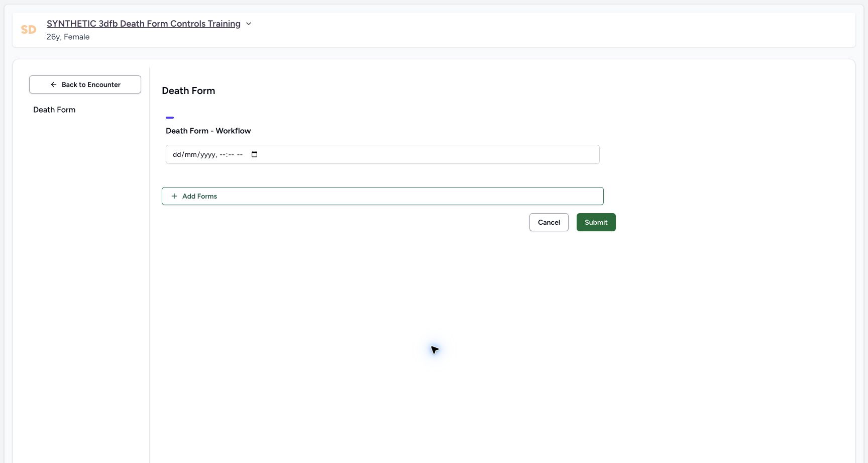The height and width of the screenshot is (463, 868).
Task: Click the SD patient avatar
Action: [29, 30]
